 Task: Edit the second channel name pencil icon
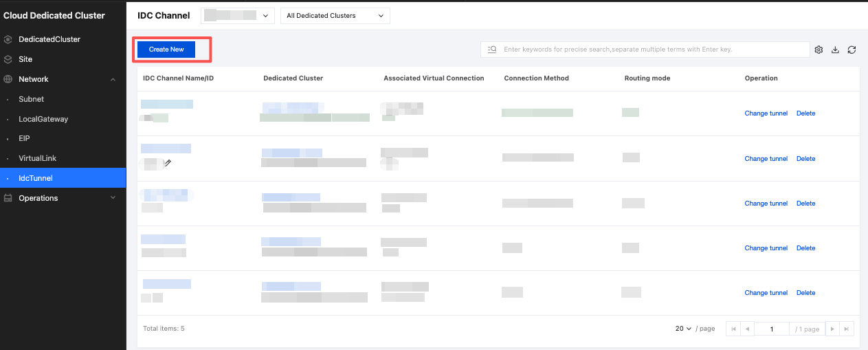[167, 163]
